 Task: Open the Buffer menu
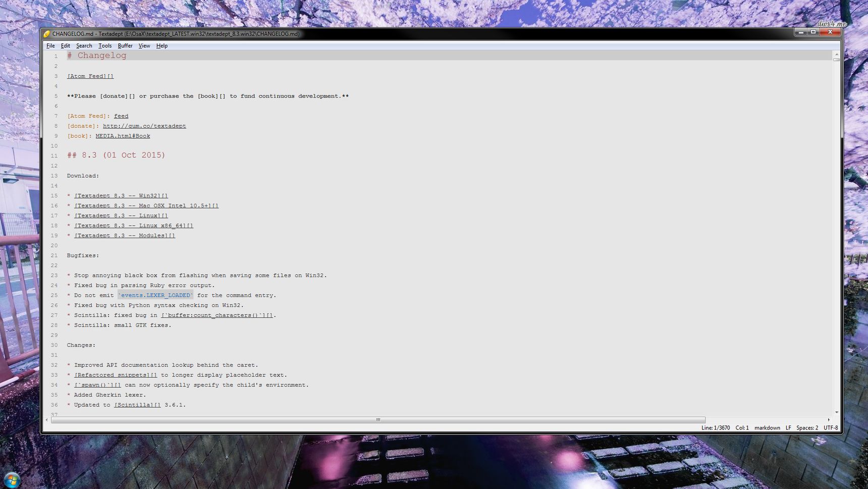(x=125, y=45)
